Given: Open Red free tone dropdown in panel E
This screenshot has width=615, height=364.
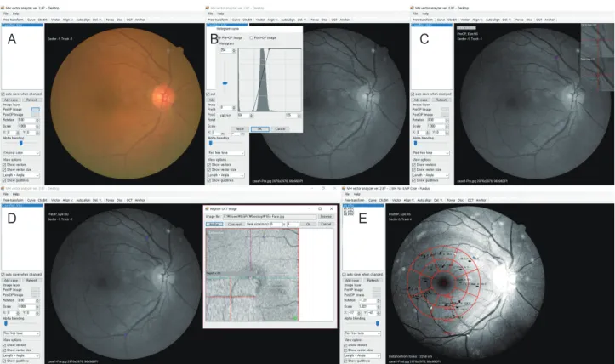Looking at the screenshot, I should click(x=363, y=333).
